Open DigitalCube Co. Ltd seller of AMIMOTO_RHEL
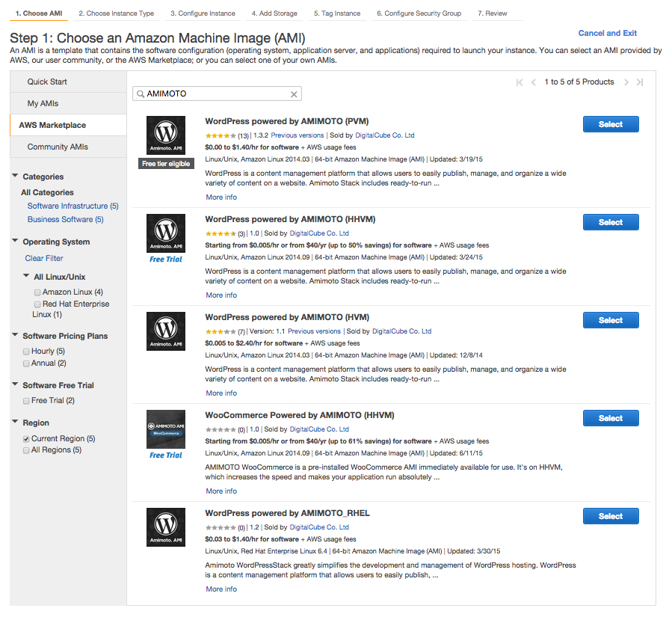This screenshot has width=672, height=629. (x=319, y=527)
